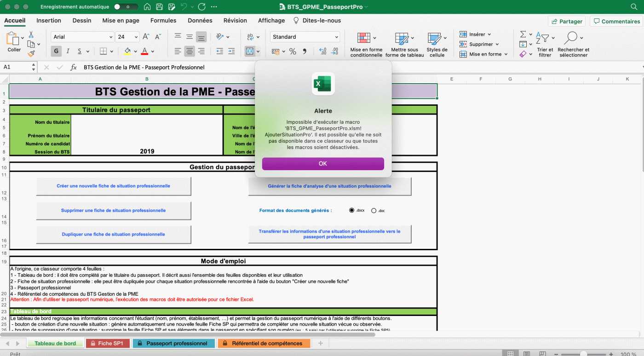
Task: Open Mise en forme conditionnelle
Action: tap(364, 38)
